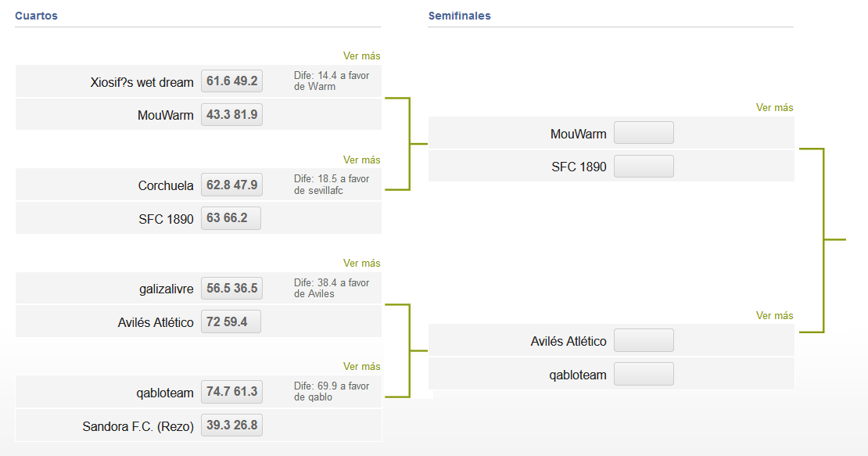
Task: Click empty score box beside Avilés Atlético semifinal
Action: click(644, 340)
